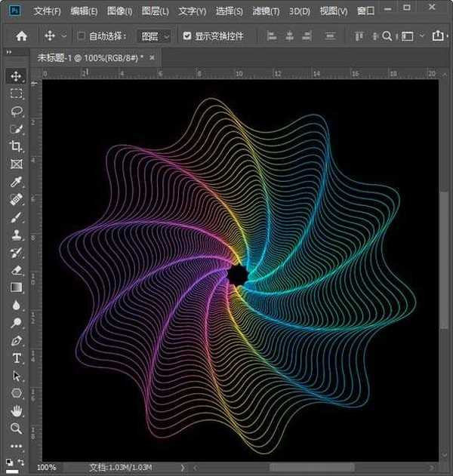
Task: Open the 图像(I) menu
Action: (x=119, y=11)
